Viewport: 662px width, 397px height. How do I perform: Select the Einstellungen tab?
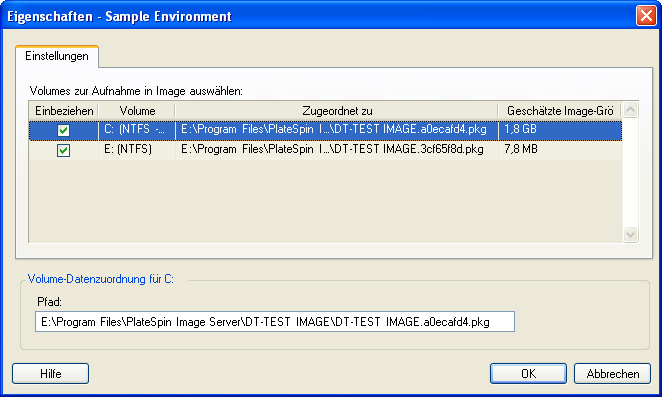[x=57, y=56]
